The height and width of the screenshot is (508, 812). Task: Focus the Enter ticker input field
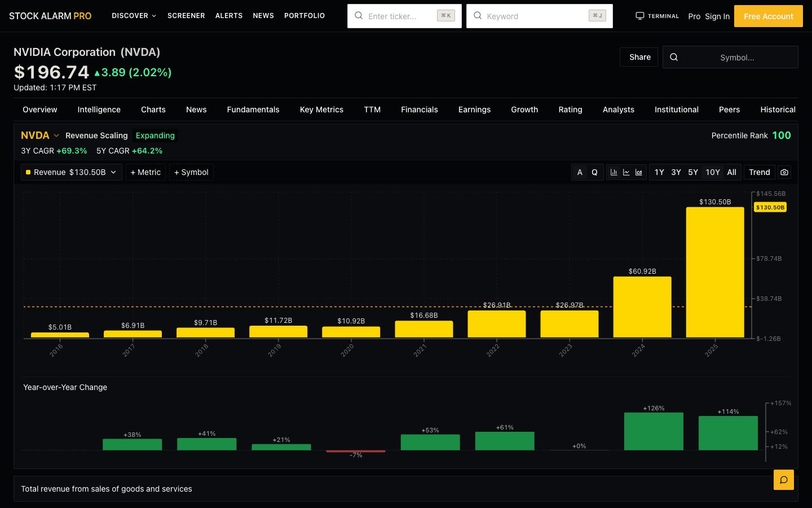(x=404, y=16)
